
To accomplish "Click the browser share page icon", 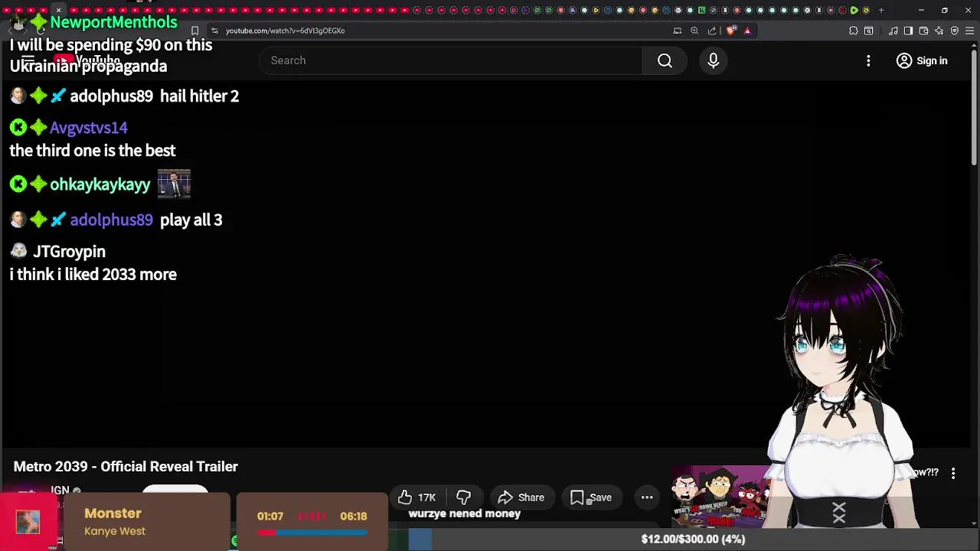I will pos(712,31).
